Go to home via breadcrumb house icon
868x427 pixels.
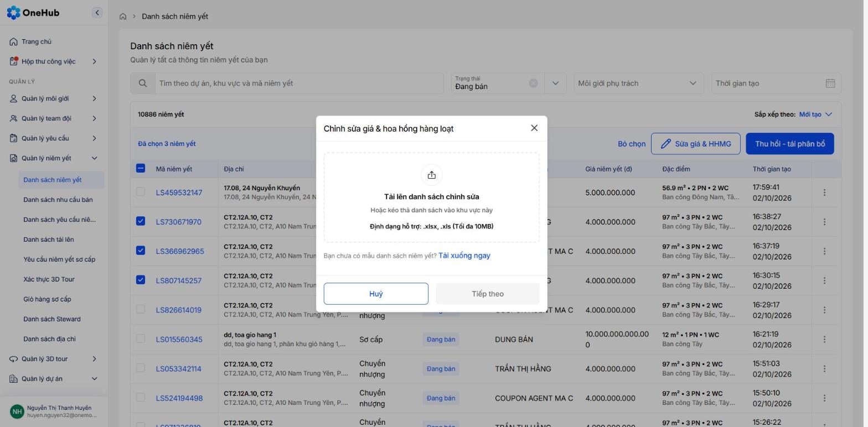pos(123,17)
